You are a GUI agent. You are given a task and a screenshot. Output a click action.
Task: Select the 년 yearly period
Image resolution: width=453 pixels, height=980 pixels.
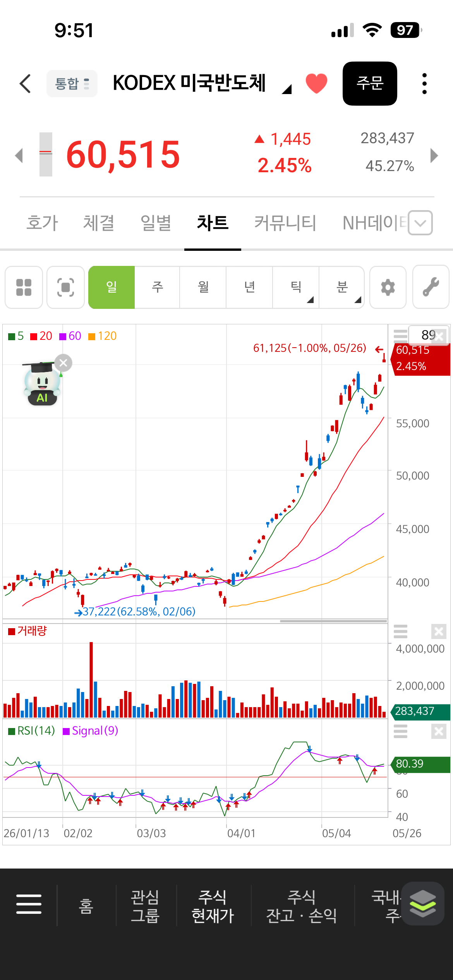pos(249,287)
